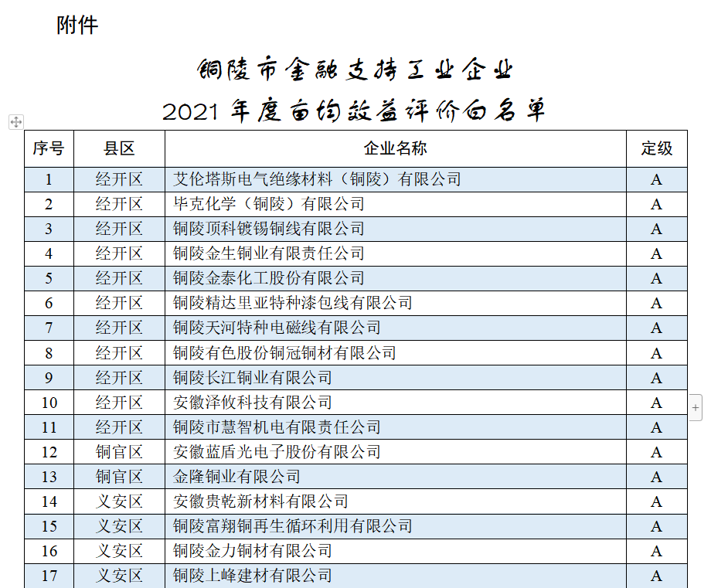Click 毕克化学（铜陵）有限公司

(268, 204)
